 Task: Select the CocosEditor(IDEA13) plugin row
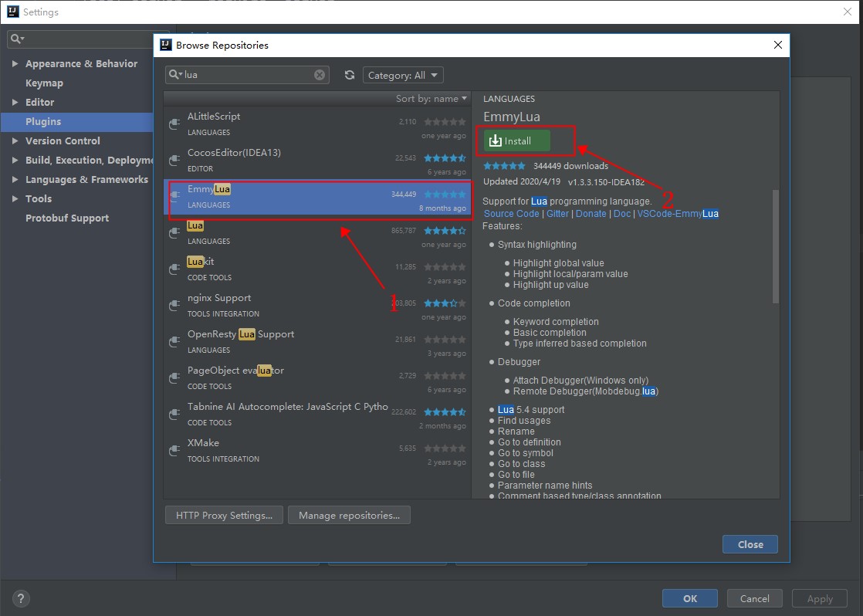point(317,161)
